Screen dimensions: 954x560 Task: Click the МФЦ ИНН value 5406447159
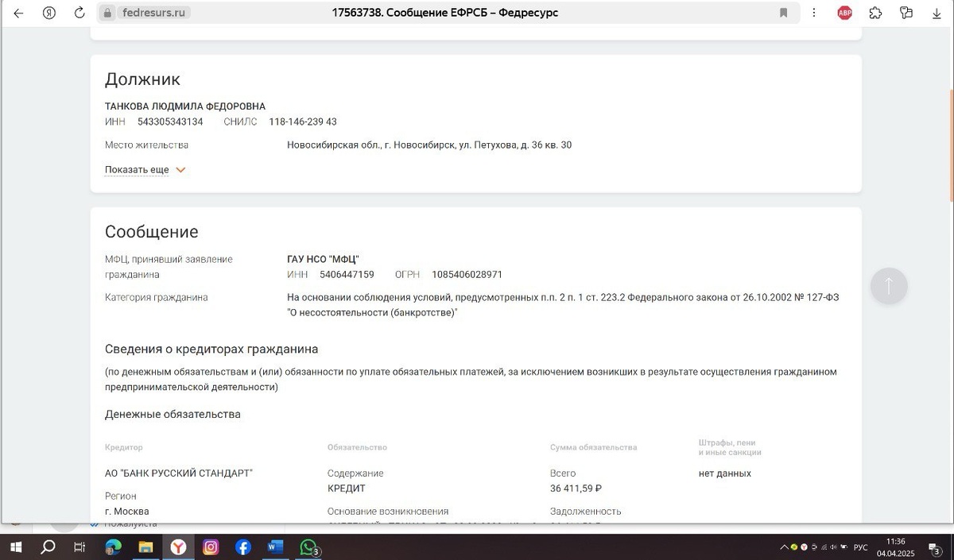point(347,275)
